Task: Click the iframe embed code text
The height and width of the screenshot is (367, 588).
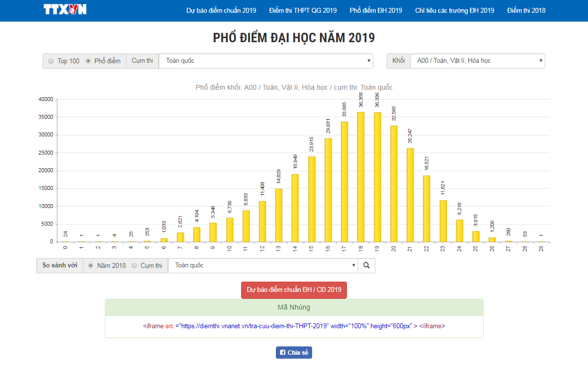Action: click(x=294, y=326)
